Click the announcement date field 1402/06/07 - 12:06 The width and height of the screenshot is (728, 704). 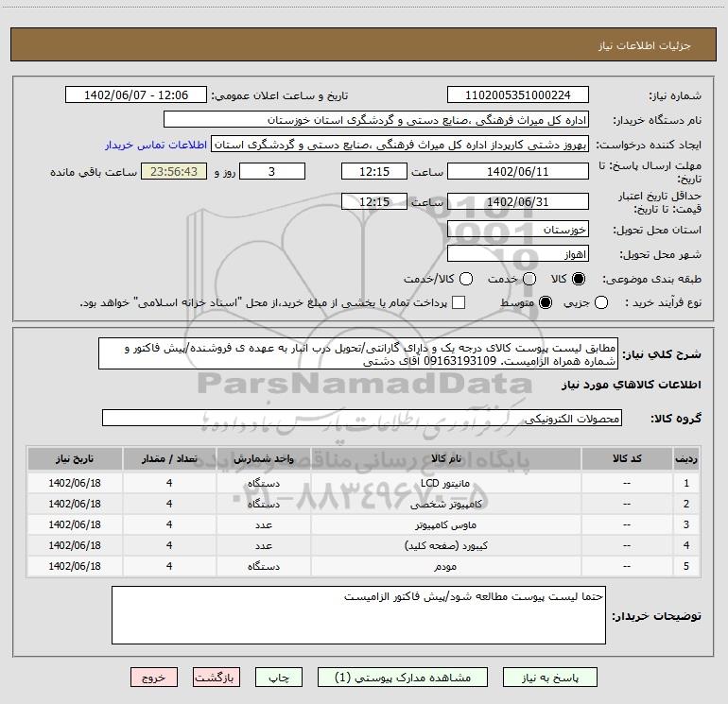click(136, 95)
